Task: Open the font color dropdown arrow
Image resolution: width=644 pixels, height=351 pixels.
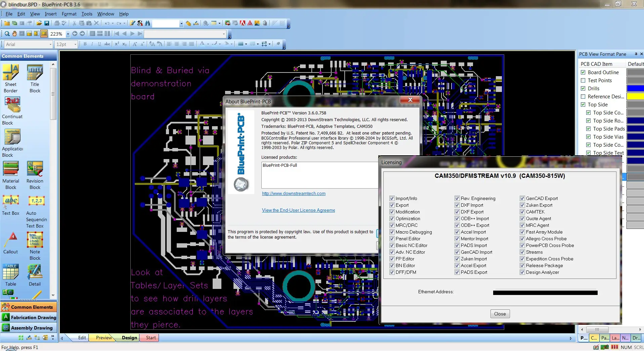Action: (x=208, y=44)
